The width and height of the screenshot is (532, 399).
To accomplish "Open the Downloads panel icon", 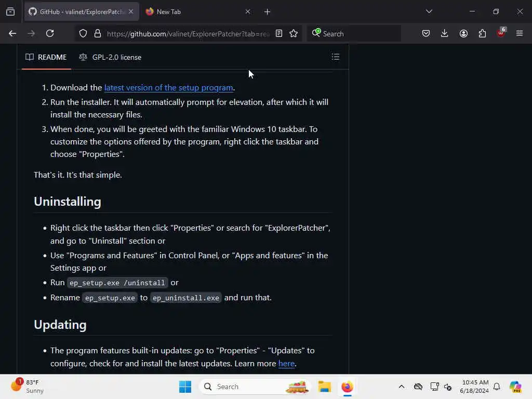I will [445, 33].
